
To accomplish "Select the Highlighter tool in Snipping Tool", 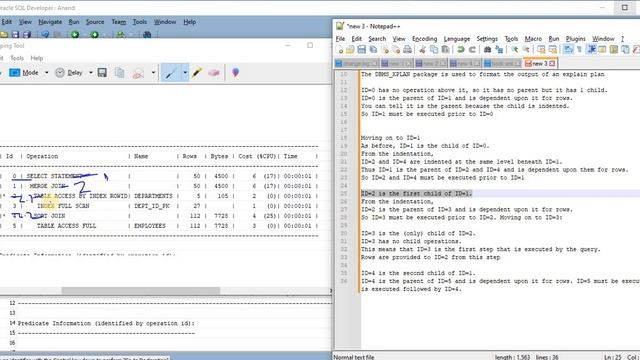I will [197, 73].
